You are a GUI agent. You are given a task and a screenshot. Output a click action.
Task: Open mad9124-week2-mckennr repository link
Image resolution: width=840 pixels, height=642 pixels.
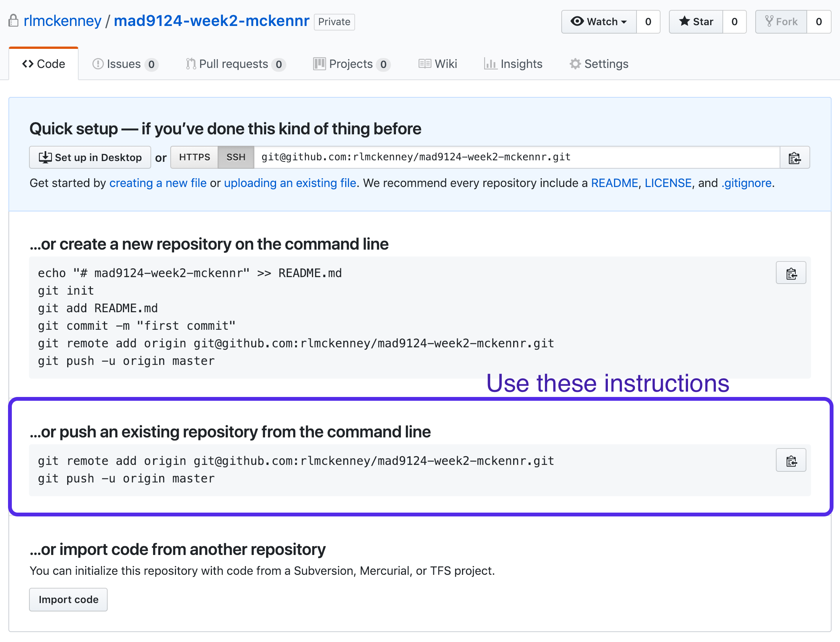point(212,21)
